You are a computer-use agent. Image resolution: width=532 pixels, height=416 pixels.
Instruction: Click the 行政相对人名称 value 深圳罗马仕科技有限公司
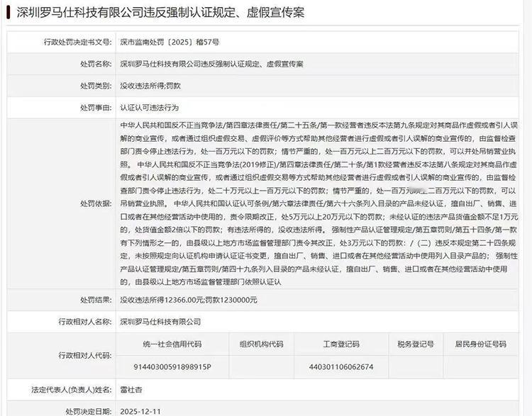click(160, 322)
